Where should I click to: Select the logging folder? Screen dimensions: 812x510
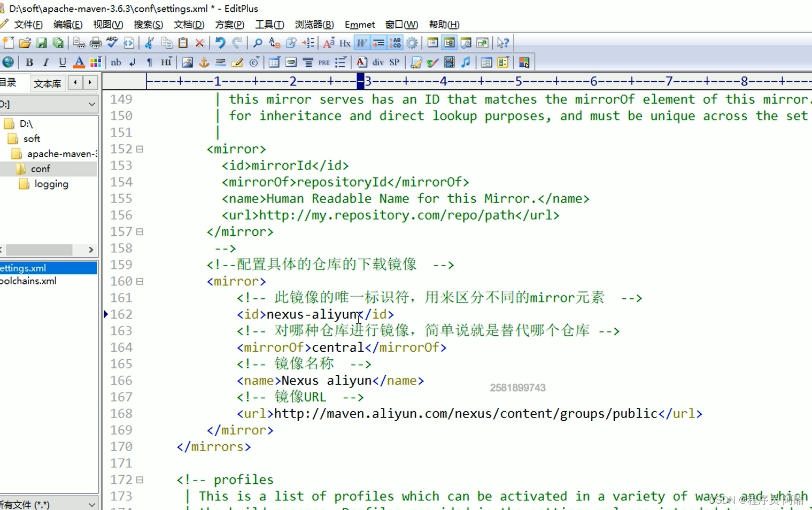pos(51,184)
